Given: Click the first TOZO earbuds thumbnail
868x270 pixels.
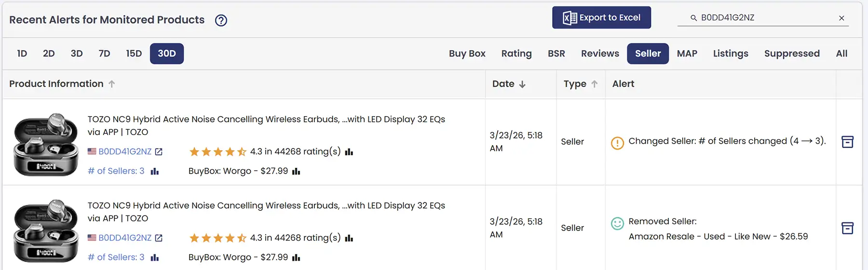Looking at the screenshot, I should (x=46, y=144).
